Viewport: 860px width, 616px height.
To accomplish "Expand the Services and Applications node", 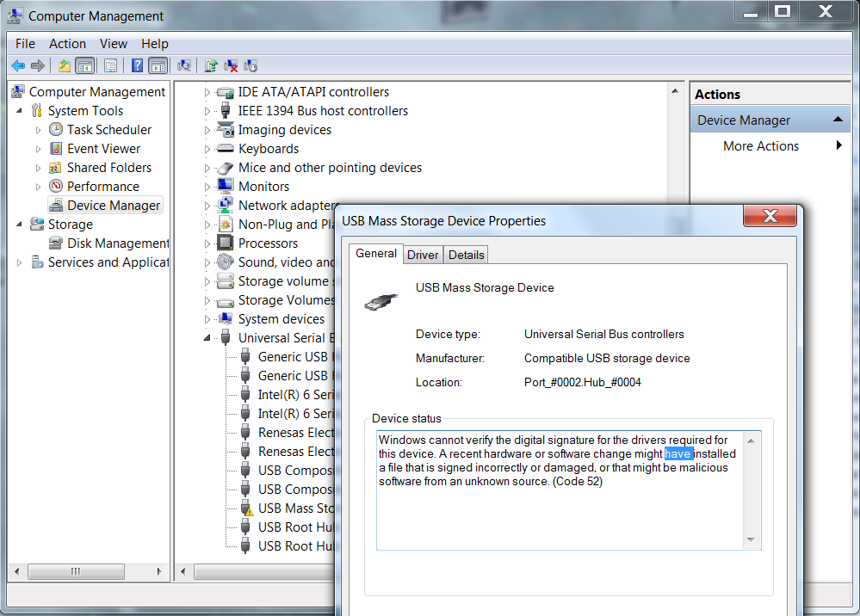I will coord(19,262).
